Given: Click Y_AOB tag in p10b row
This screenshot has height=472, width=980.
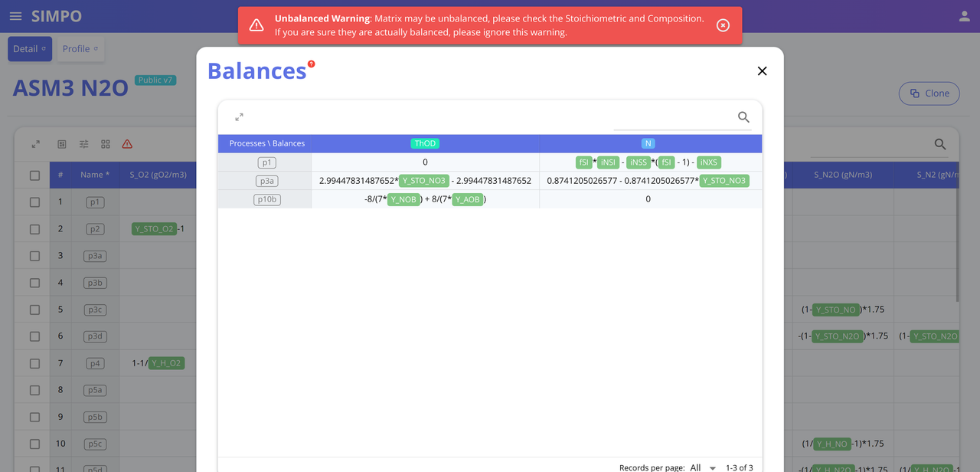Looking at the screenshot, I should point(468,199).
